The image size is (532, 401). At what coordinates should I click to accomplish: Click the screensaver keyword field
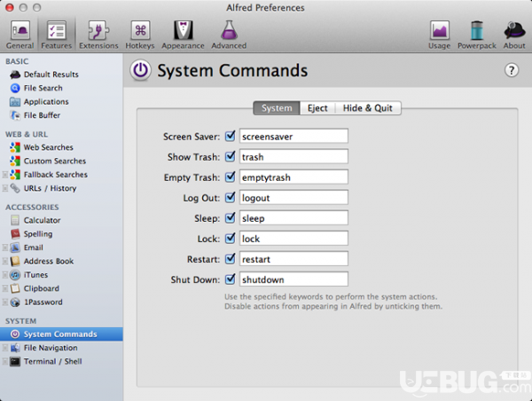coord(293,136)
